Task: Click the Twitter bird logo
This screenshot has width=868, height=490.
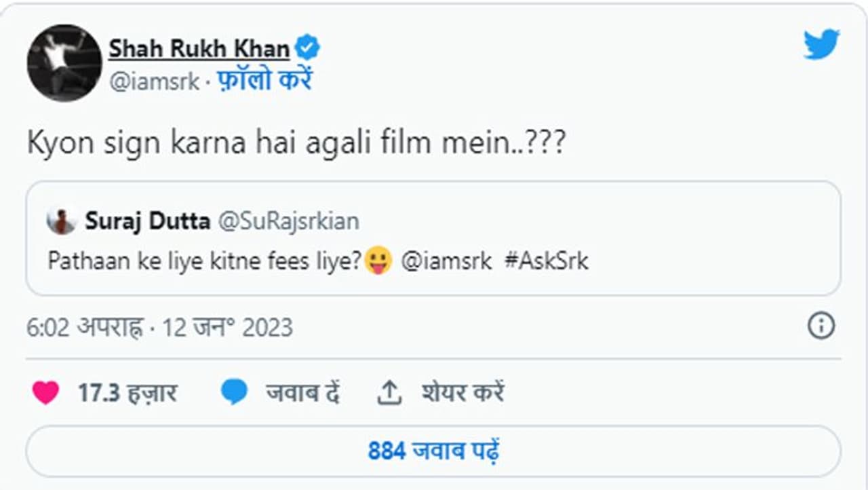Action: pyautogui.click(x=821, y=45)
